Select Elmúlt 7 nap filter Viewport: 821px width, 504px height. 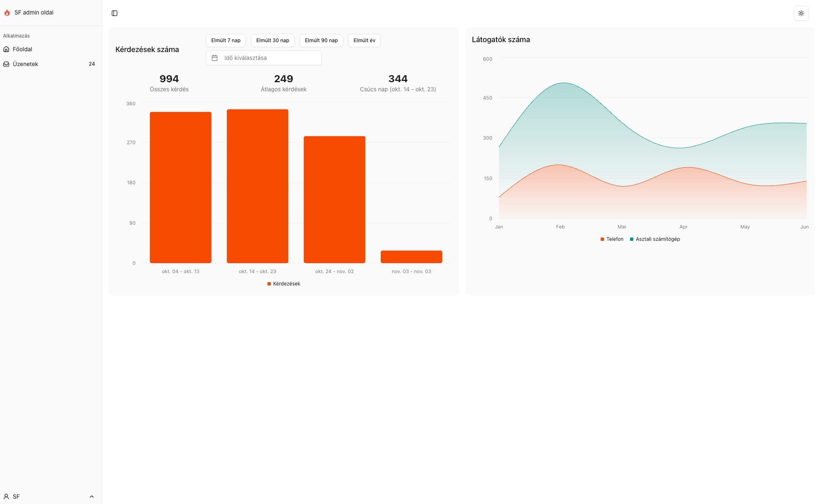(226, 40)
